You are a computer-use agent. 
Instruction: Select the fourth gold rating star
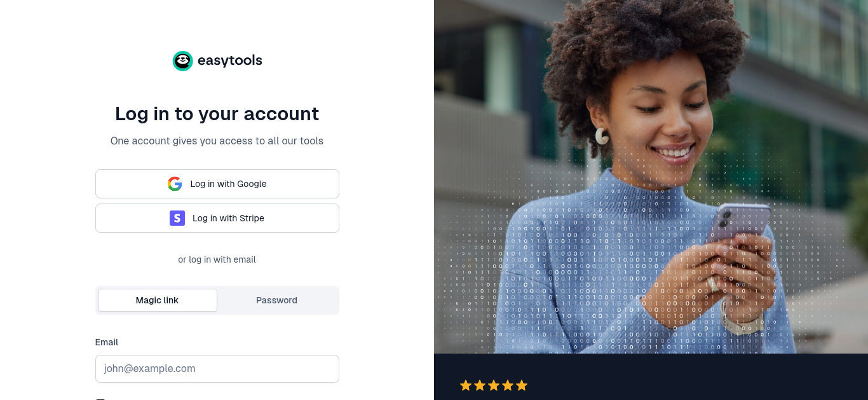[x=508, y=385]
